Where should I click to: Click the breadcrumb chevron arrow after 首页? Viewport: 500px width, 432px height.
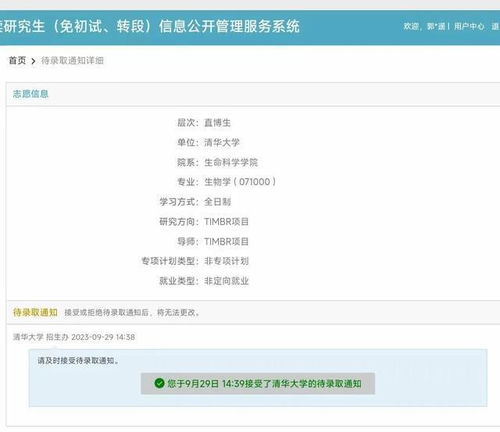click(33, 61)
